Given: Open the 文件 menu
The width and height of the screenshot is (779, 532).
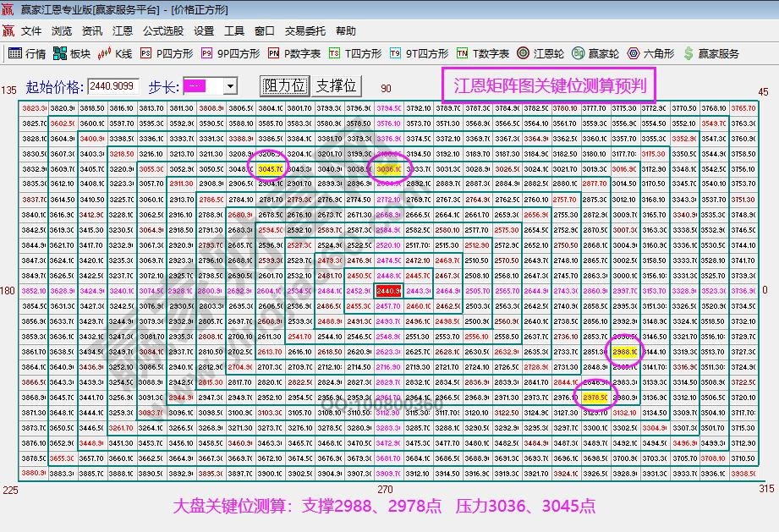Looking at the screenshot, I should coord(30,30).
